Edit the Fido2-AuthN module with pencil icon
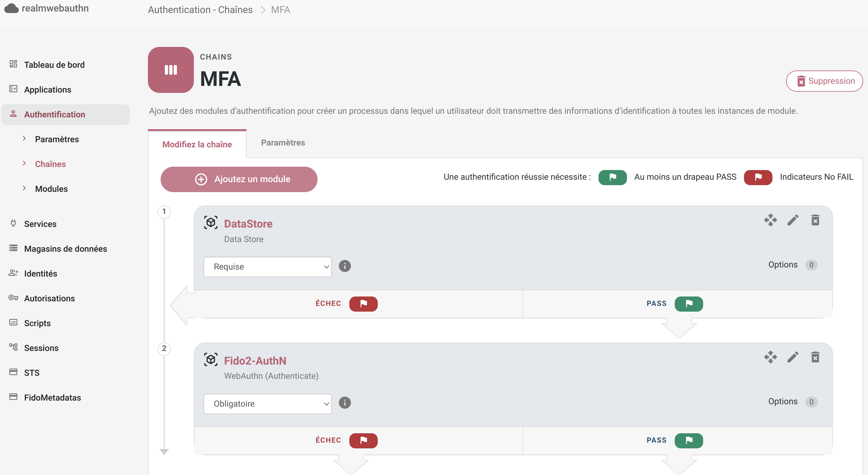Image resolution: width=868 pixels, height=475 pixels. coord(792,357)
